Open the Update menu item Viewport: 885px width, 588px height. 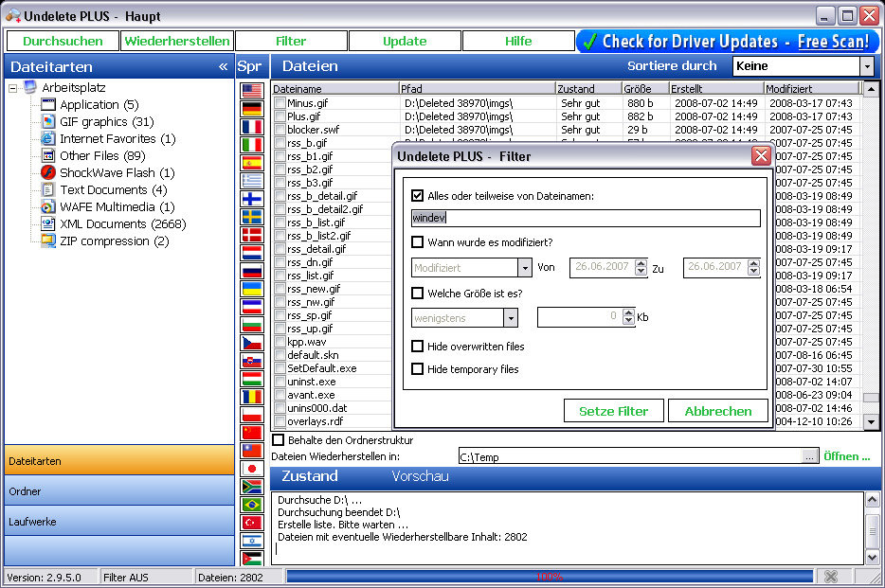[405, 41]
